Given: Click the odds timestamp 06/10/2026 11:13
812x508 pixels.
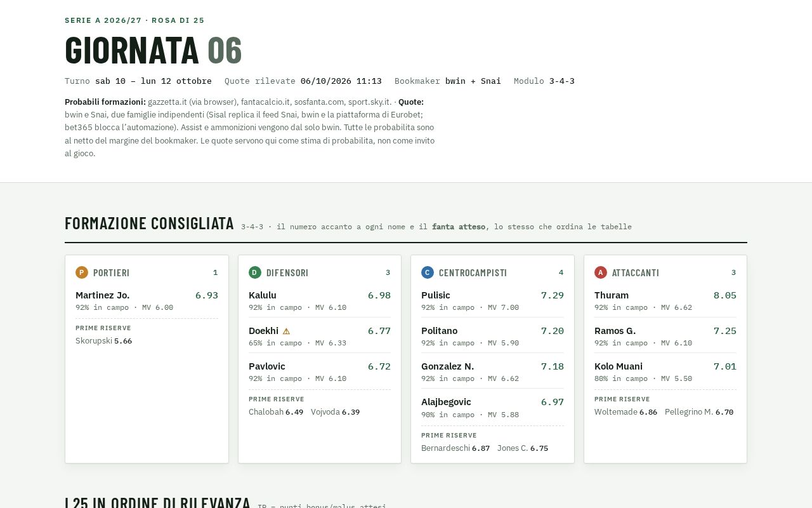Looking at the screenshot, I should coord(341,81).
